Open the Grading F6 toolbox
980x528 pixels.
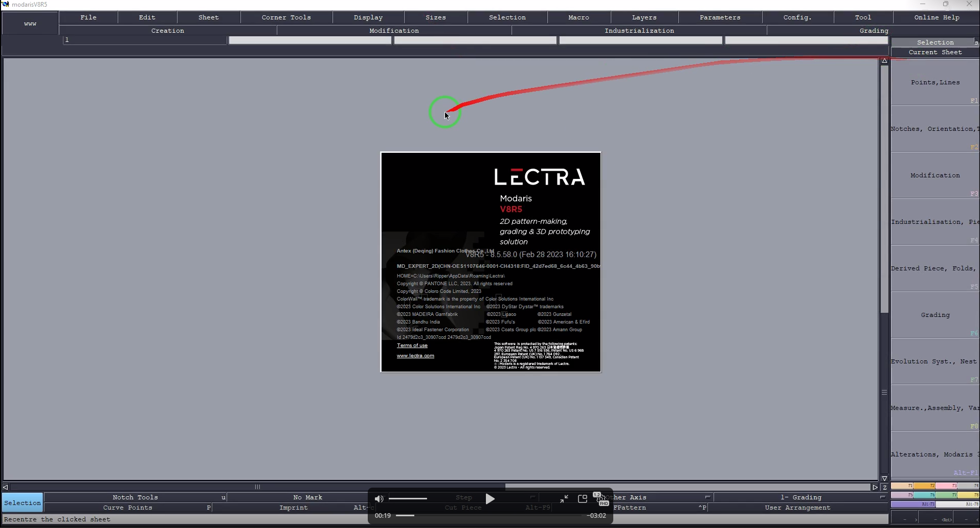[935, 315]
